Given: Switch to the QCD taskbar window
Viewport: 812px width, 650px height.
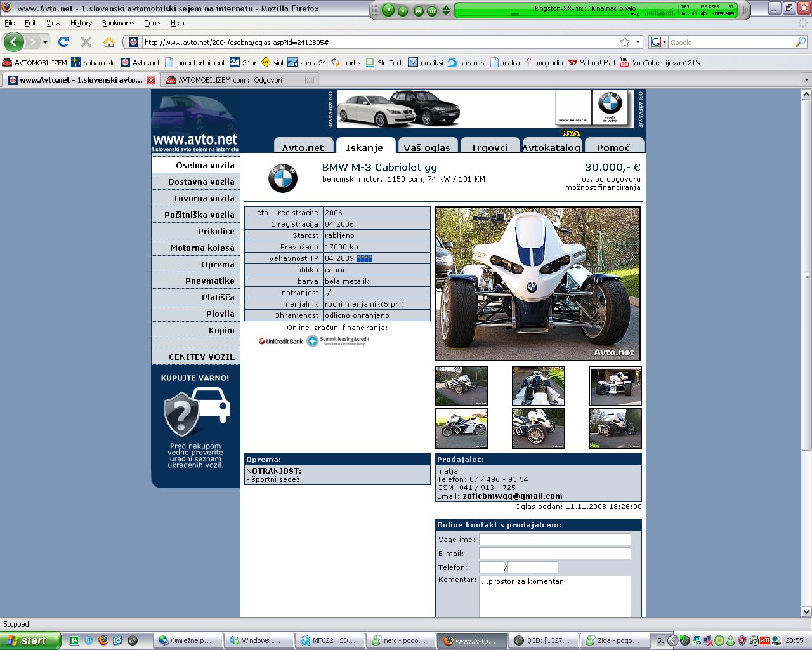Looking at the screenshot, I should pyautogui.click(x=544, y=640).
